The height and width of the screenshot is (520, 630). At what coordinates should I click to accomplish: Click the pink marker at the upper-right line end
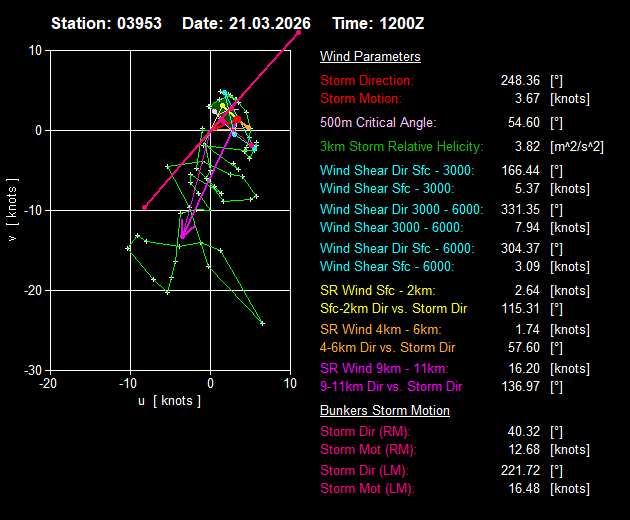(298, 33)
